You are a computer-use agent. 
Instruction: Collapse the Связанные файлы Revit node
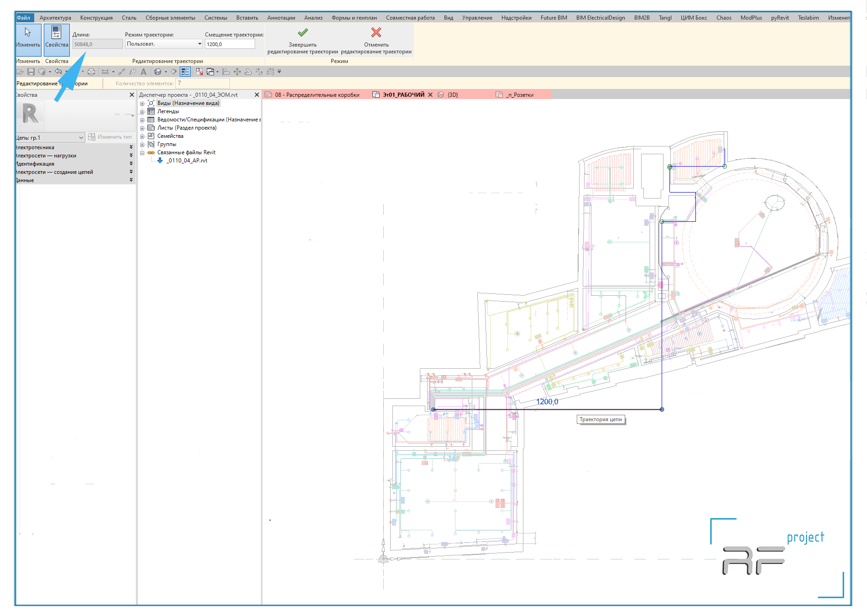(x=142, y=153)
